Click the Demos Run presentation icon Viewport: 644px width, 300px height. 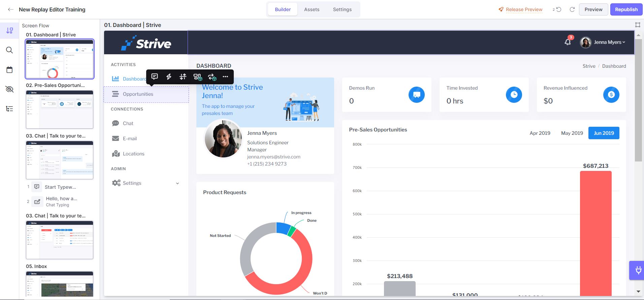point(417,95)
